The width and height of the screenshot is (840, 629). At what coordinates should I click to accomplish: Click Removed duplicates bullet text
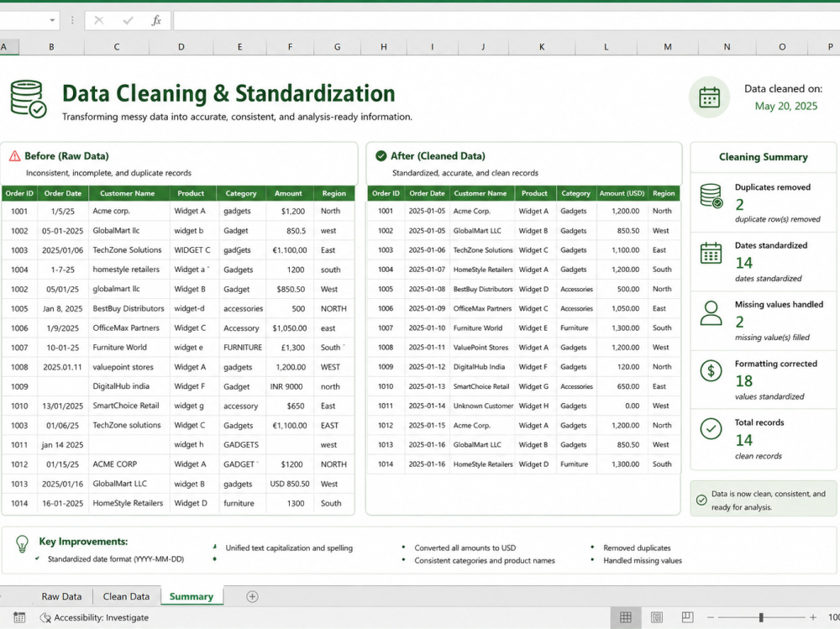tap(637, 548)
